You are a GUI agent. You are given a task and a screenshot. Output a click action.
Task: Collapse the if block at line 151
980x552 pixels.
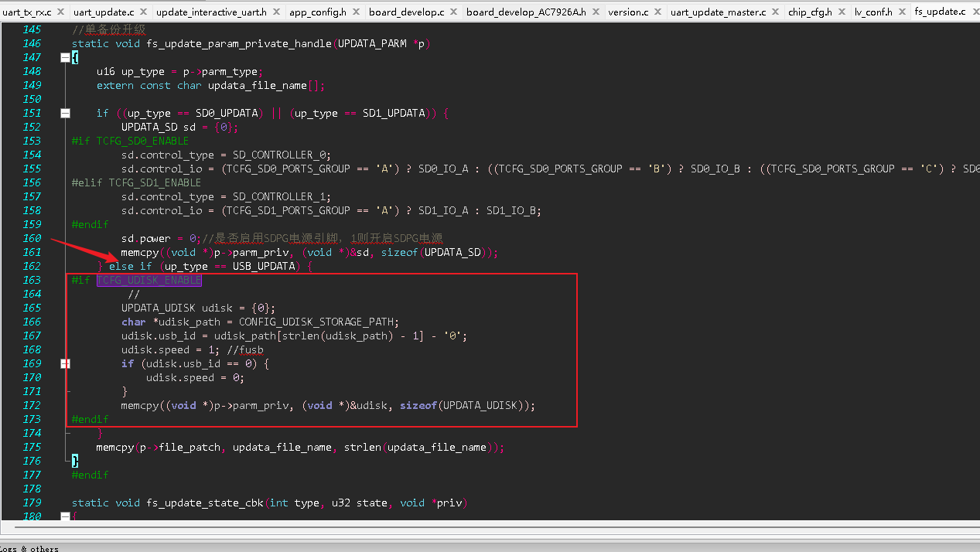pyautogui.click(x=66, y=113)
